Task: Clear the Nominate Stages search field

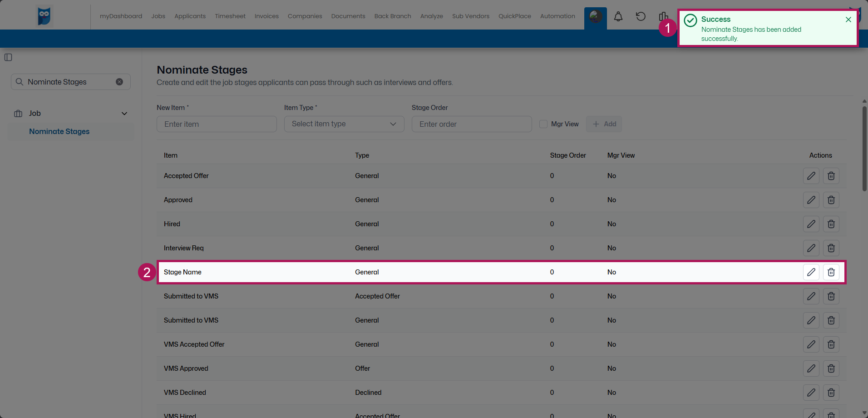Action: [119, 82]
